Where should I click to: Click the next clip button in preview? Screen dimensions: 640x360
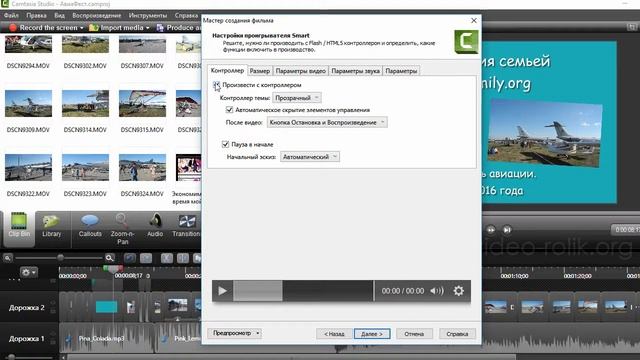point(507,230)
